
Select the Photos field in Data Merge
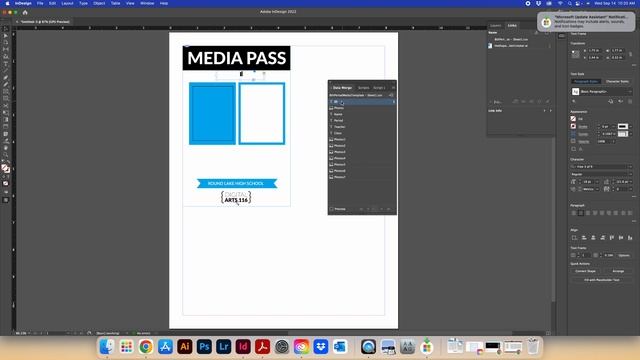click(362, 108)
